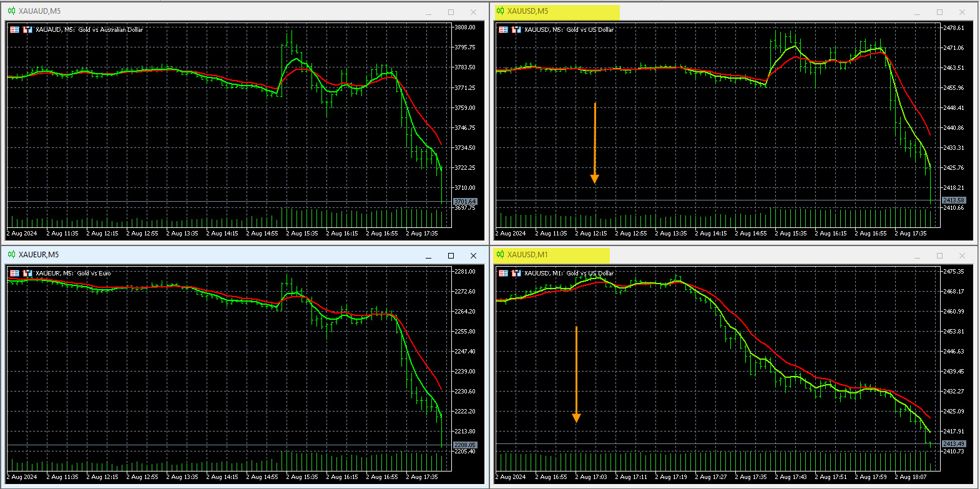Activate the XAUUSD,M5 window title text
This screenshot has height=489, width=980.
pos(527,11)
